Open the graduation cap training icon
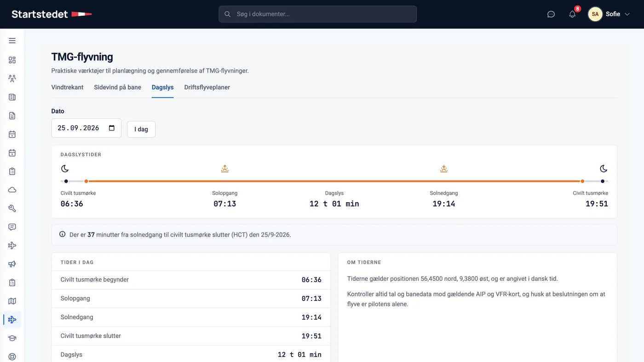The width and height of the screenshot is (644, 362). pos(12,338)
